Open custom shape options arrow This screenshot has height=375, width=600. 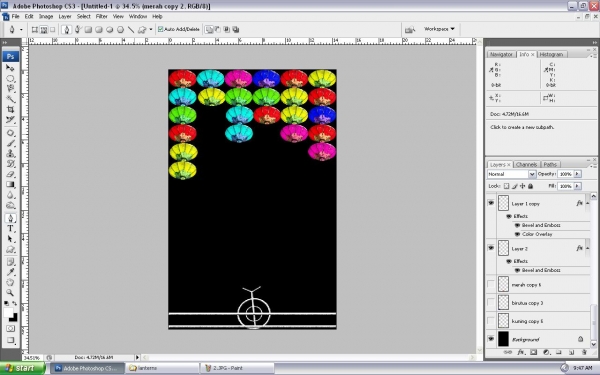coord(151,29)
